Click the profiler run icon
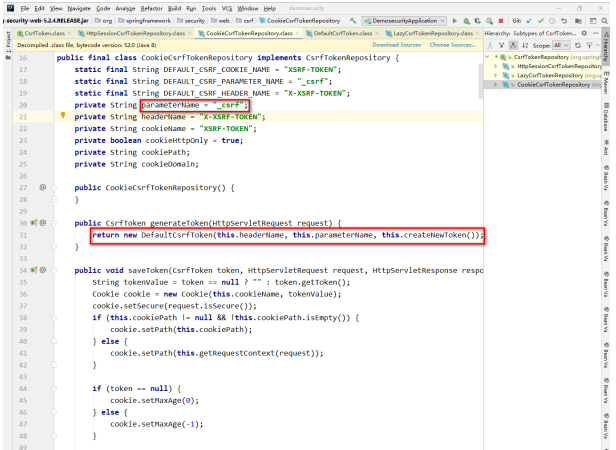Image resolution: width=616 pixels, height=450 pixels. click(490, 21)
